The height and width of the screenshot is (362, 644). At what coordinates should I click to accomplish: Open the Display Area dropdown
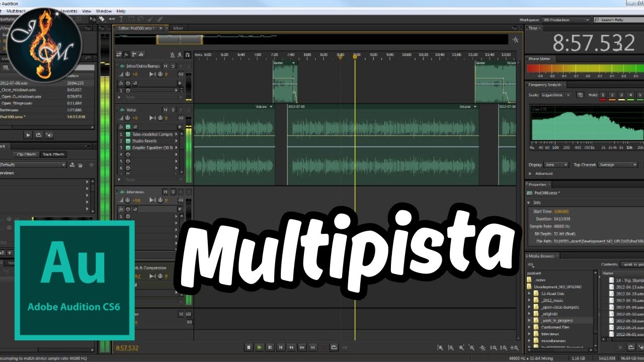point(556,164)
